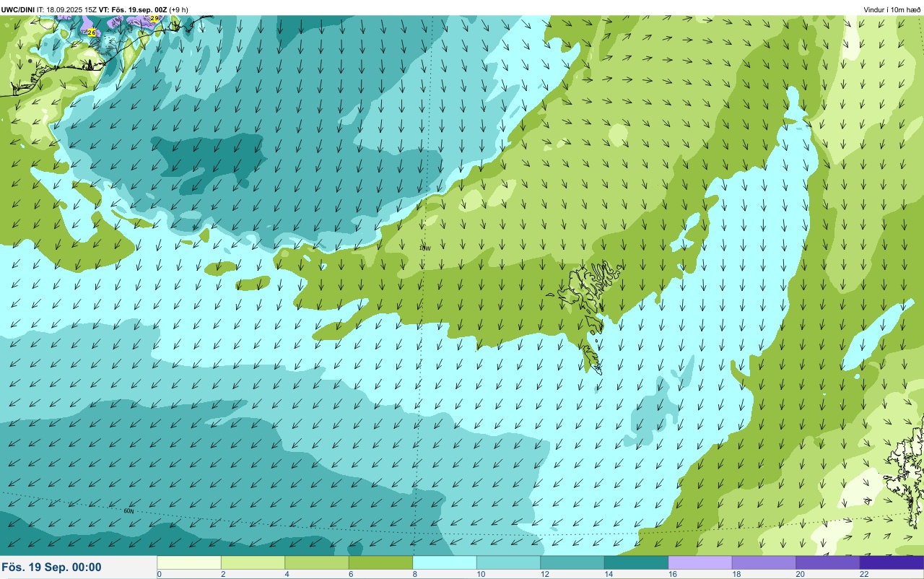This screenshot has height=579, width=924.
Task: Pick the 12–14 teal legend swatch
Action: 572,562
